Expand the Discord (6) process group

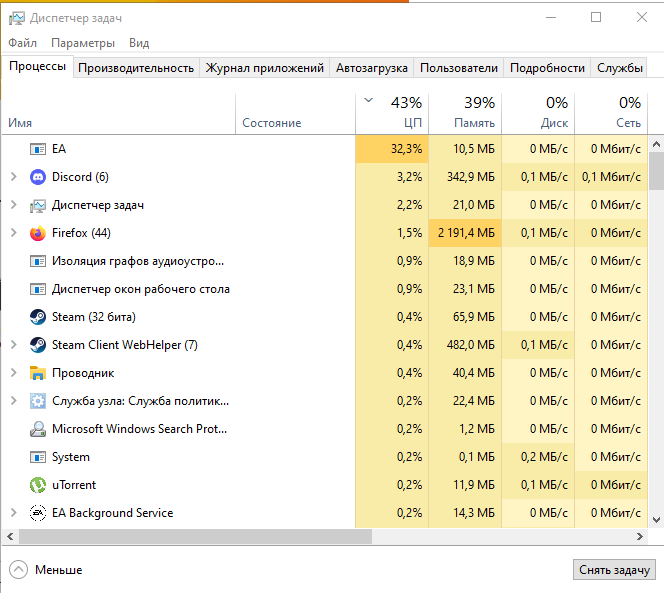tap(14, 177)
